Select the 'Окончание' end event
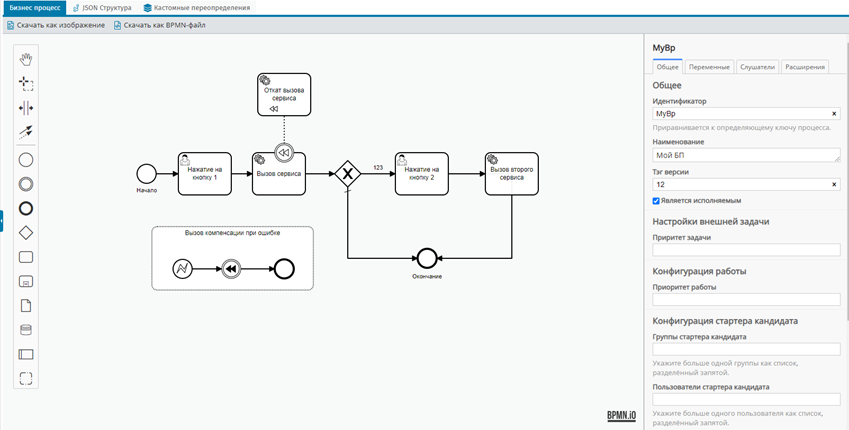 (x=426, y=258)
